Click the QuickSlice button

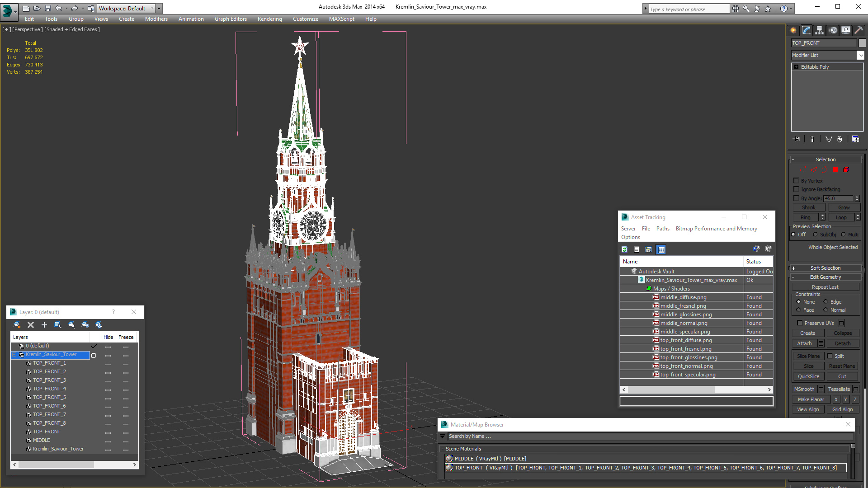(x=809, y=376)
